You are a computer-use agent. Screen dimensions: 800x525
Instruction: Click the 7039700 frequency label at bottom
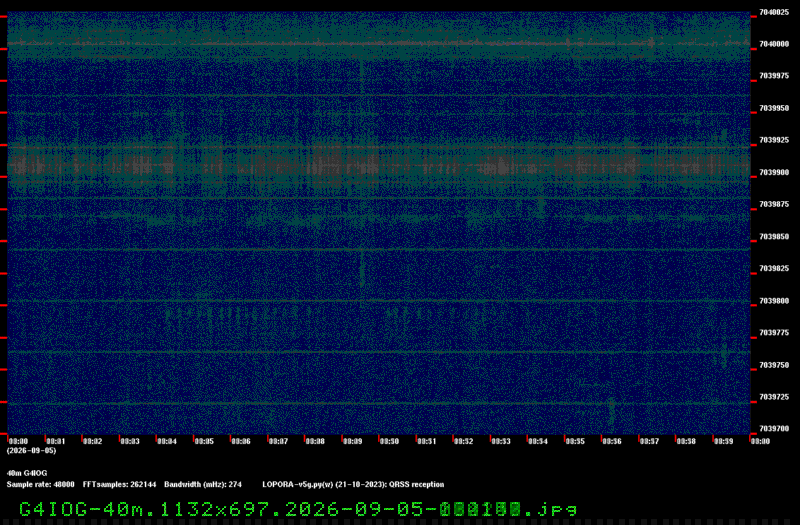tap(773, 429)
